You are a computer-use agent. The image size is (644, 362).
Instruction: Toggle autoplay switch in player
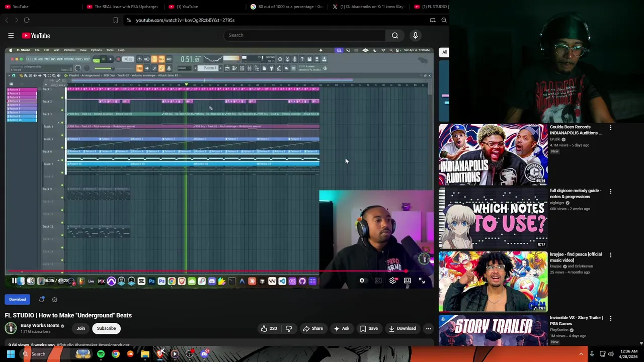pyautogui.click(x=362, y=281)
